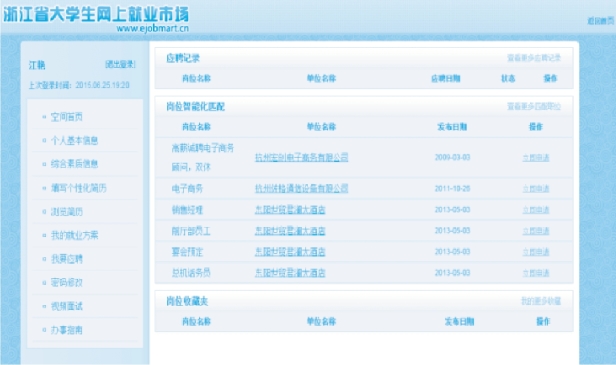Click 立即申请 for 销售经理 job
Screen dimensions: 616x365
[536, 210]
